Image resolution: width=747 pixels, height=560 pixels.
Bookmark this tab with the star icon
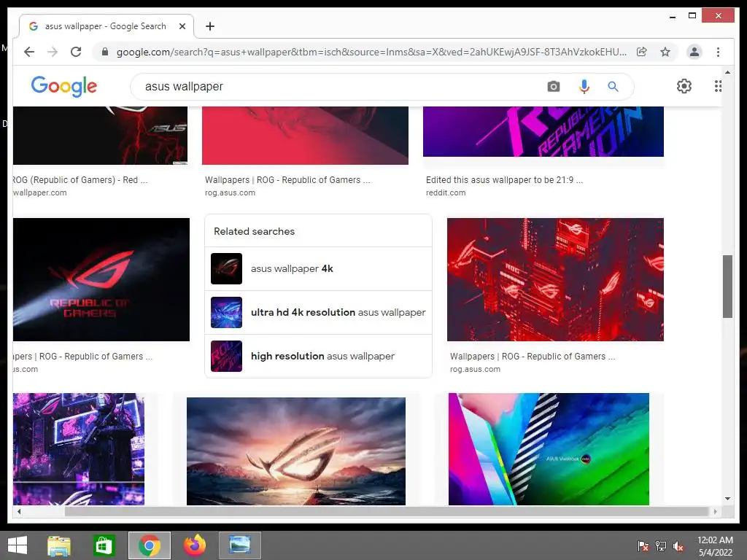coord(665,52)
